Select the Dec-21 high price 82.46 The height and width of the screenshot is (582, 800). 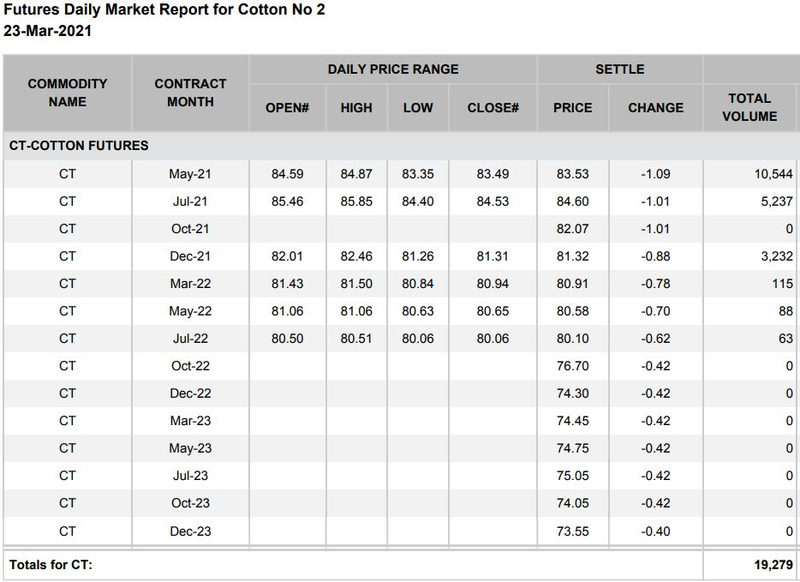(x=356, y=257)
